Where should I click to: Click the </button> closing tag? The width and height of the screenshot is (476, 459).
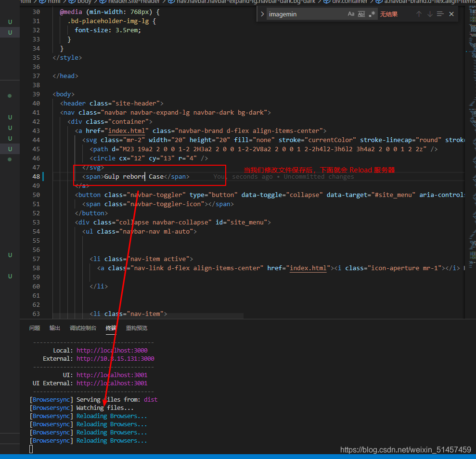point(91,213)
